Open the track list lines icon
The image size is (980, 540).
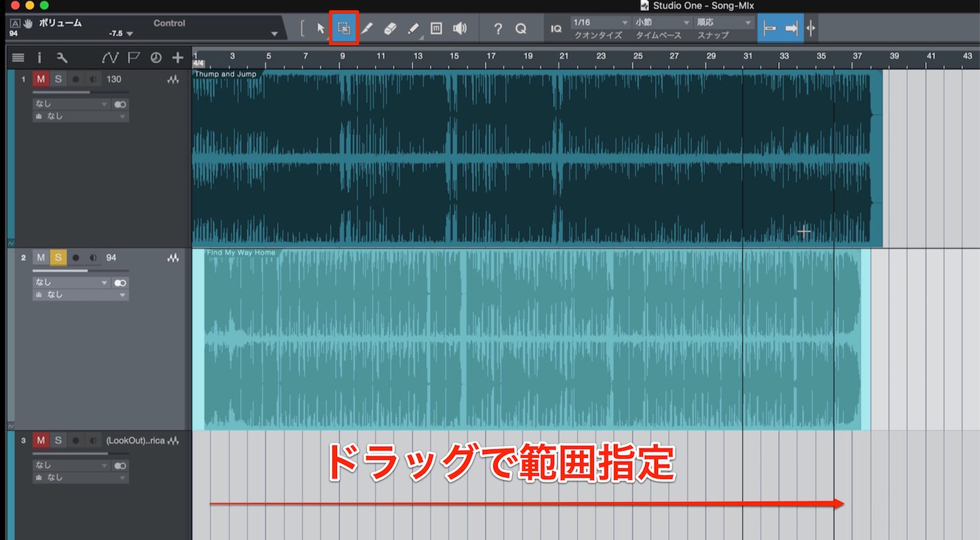[x=19, y=58]
